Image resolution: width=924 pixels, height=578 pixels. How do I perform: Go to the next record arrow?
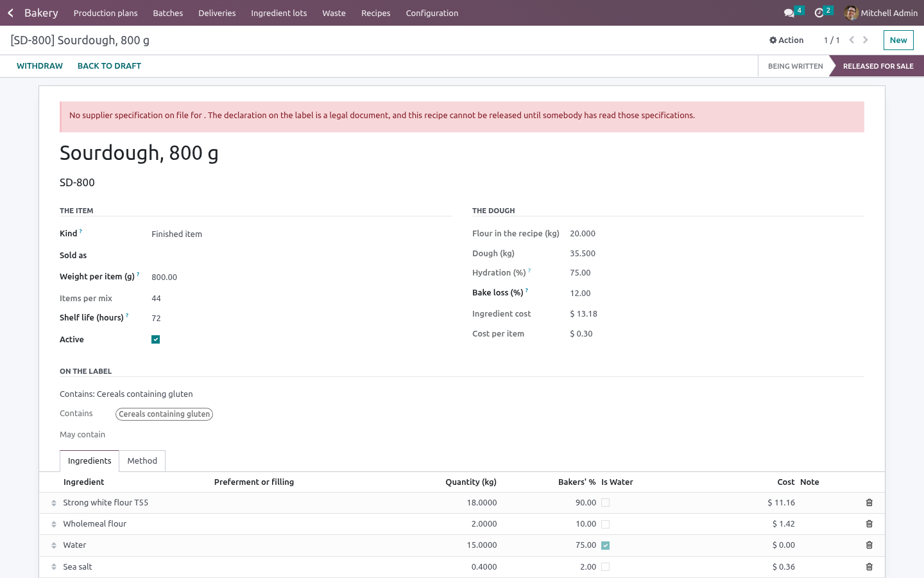coord(866,40)
